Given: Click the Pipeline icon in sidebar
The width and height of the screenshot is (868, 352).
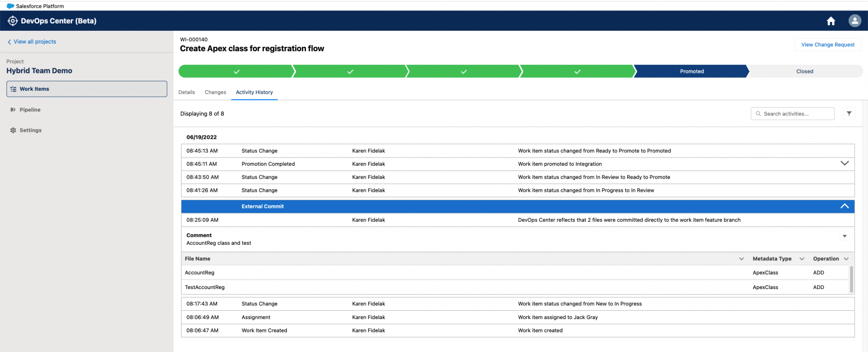Looking at the screenshot, I should click(13, 110).
